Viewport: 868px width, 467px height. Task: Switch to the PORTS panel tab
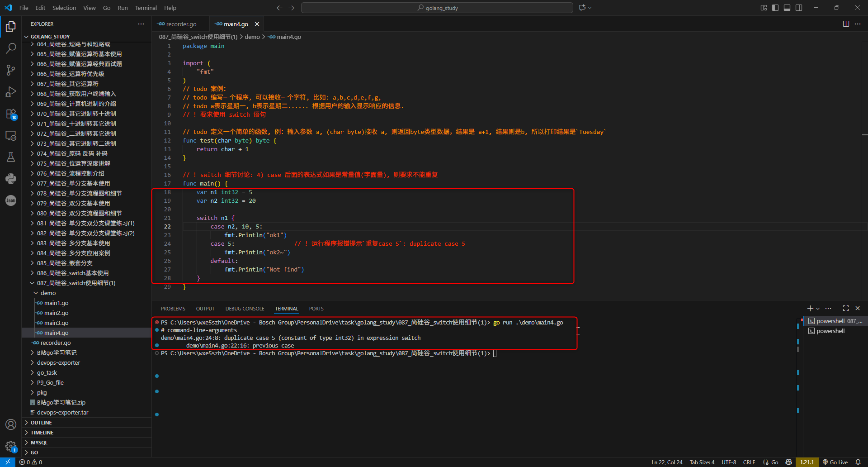coord(316,309)
